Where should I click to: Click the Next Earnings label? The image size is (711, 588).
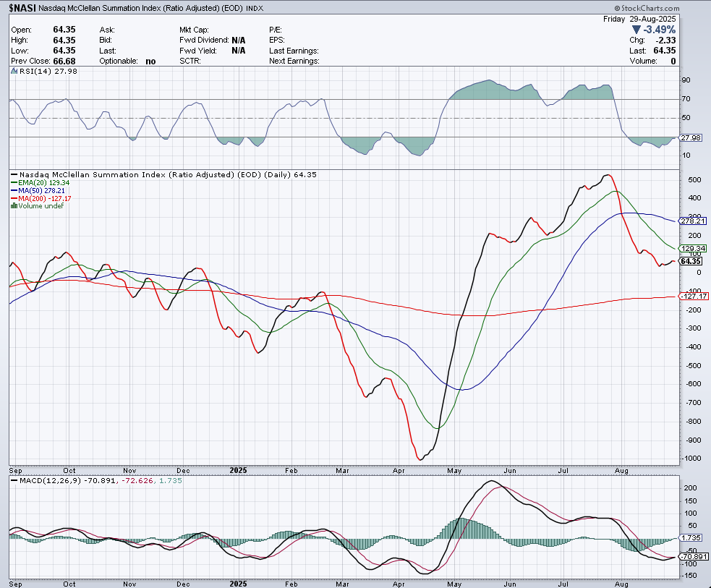coord(294,61)
